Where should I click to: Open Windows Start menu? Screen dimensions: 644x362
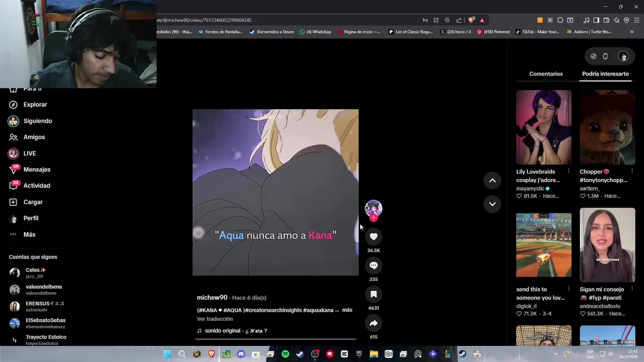pyautogui.click(x=167, y=354)
